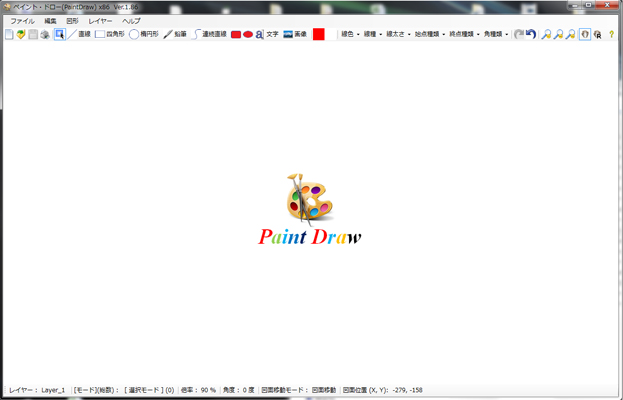
Task: Click the 図面位置 (X, Y) coordinates readout
Action: tap(383, 390)
